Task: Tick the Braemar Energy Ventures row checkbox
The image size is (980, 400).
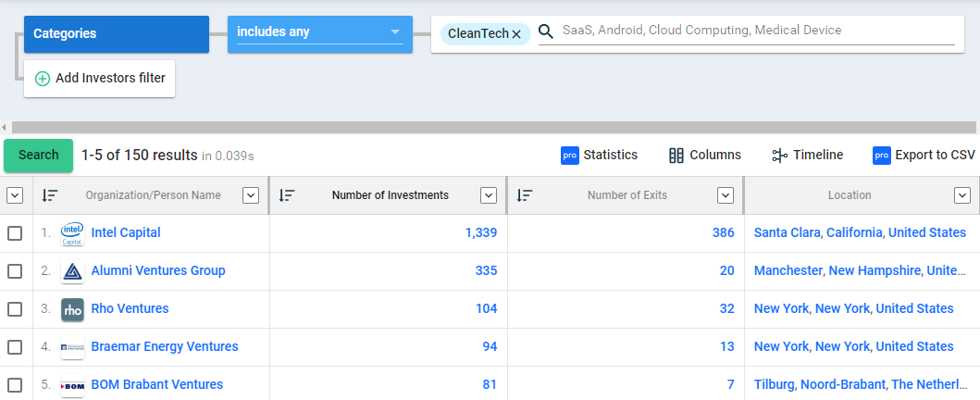Action: click(x=15, y=347)
